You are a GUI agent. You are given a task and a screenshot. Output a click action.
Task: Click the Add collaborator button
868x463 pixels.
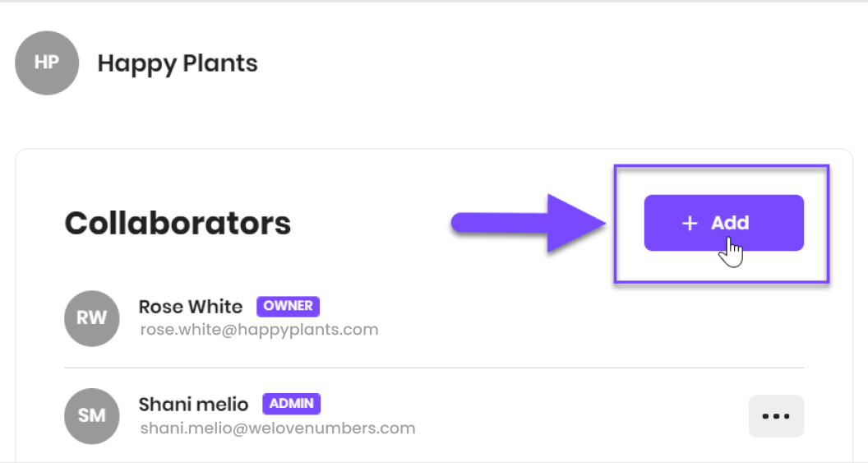click(x=723, y=223)
